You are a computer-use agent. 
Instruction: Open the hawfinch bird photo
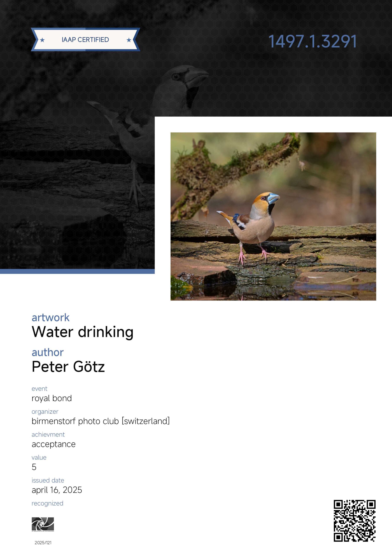coord(273,216)
